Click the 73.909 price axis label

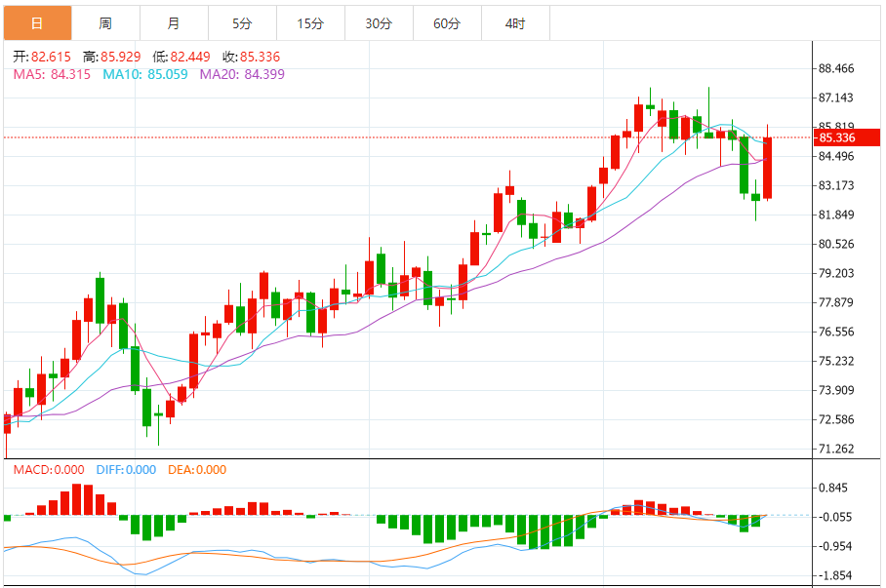pyautogui.click(x=836, y=390)
